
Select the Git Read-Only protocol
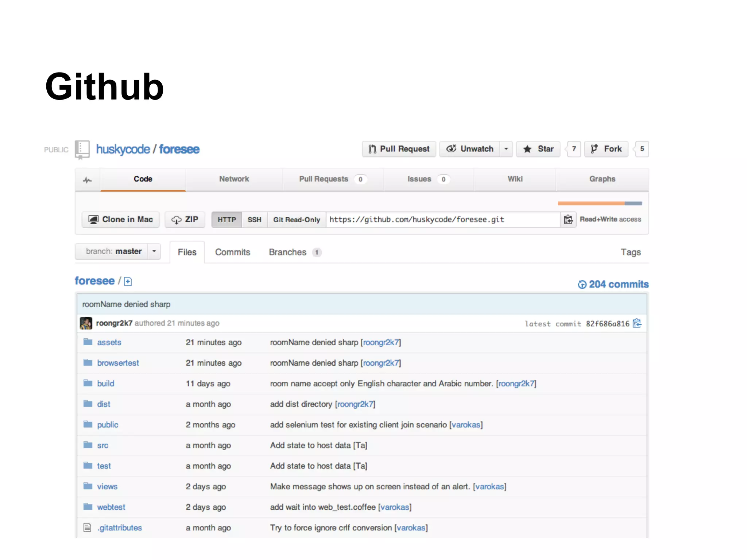tap(297, 220)
